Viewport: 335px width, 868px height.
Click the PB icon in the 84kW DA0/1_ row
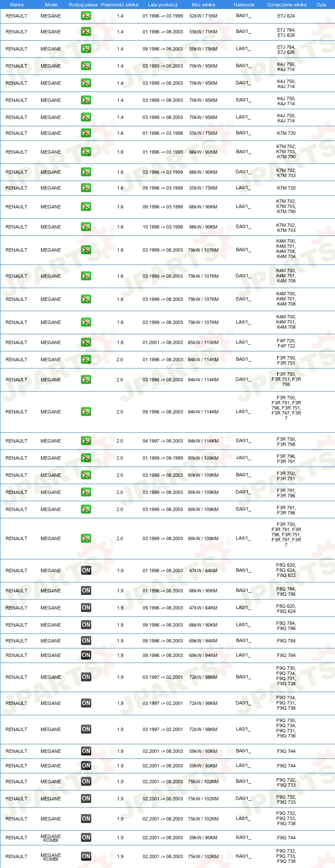point(86,380)
